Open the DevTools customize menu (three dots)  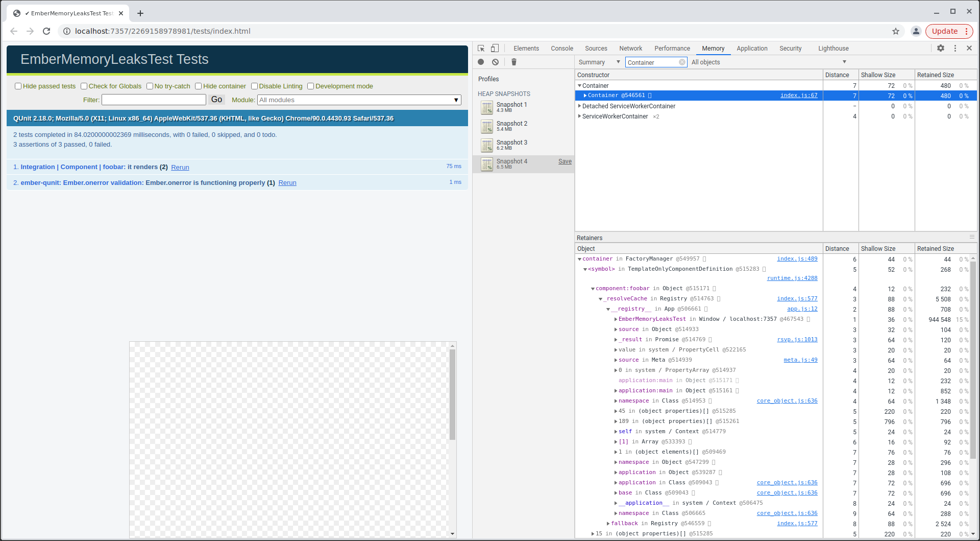pyautogui.click(x=955, y=48)
